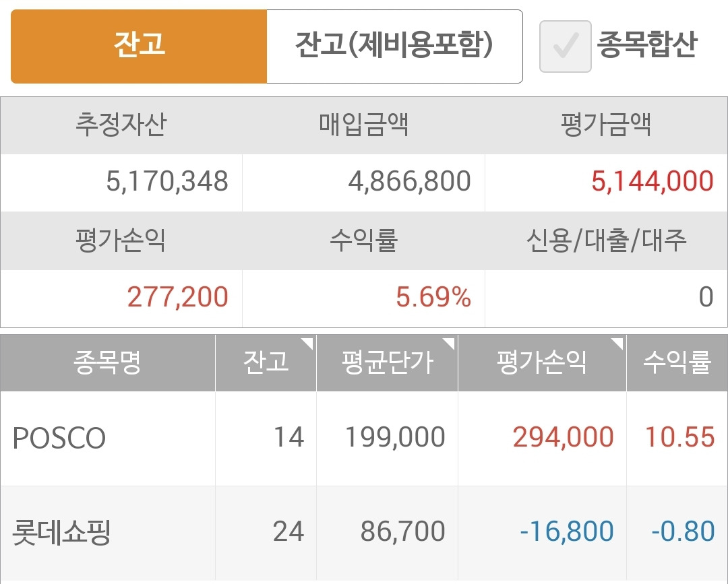This screenshot has height=584, width=728.
Task: Tap the 매입금액 value 4,866,800
Action: click(x=409, y=182)
